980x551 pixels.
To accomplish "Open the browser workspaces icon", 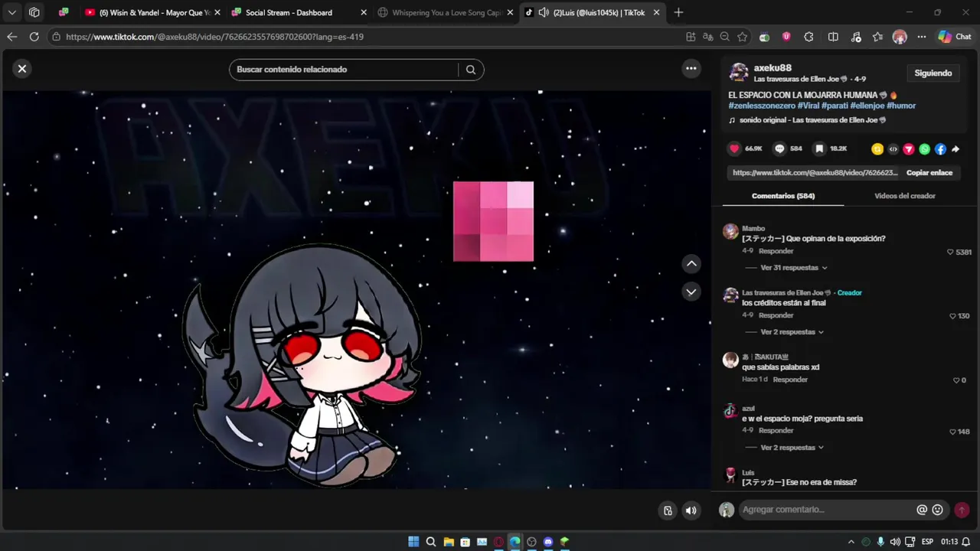I will (34, 12).
